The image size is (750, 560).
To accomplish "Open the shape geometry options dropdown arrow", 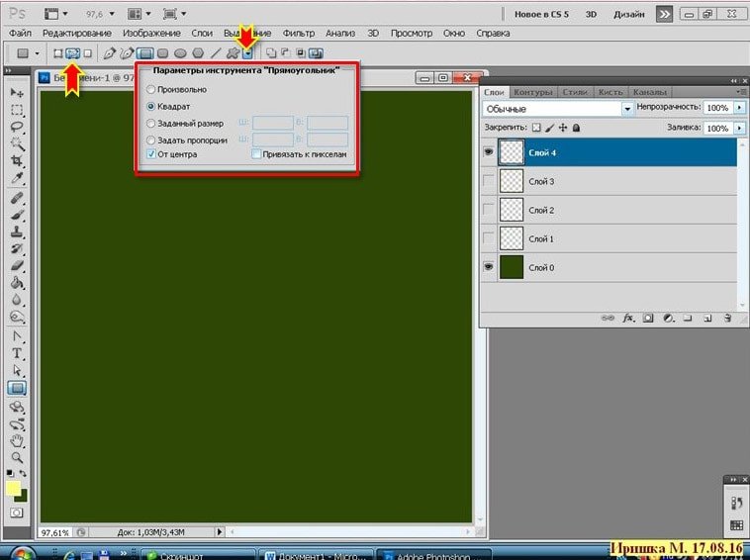I will point(248,52).
